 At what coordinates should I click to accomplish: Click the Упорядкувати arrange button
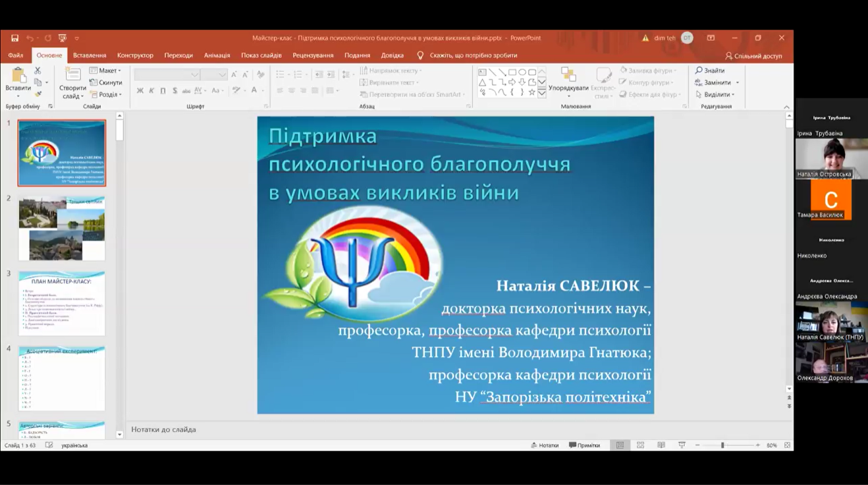point(568,82)
